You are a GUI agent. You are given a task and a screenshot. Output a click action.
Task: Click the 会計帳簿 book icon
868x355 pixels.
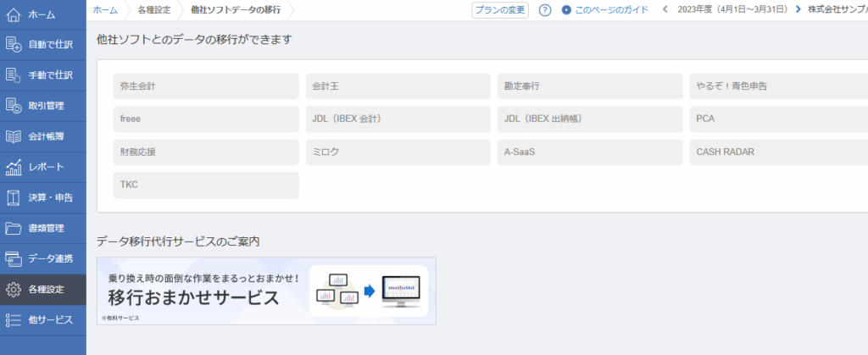pyautogui.click(x=14, y=136)
